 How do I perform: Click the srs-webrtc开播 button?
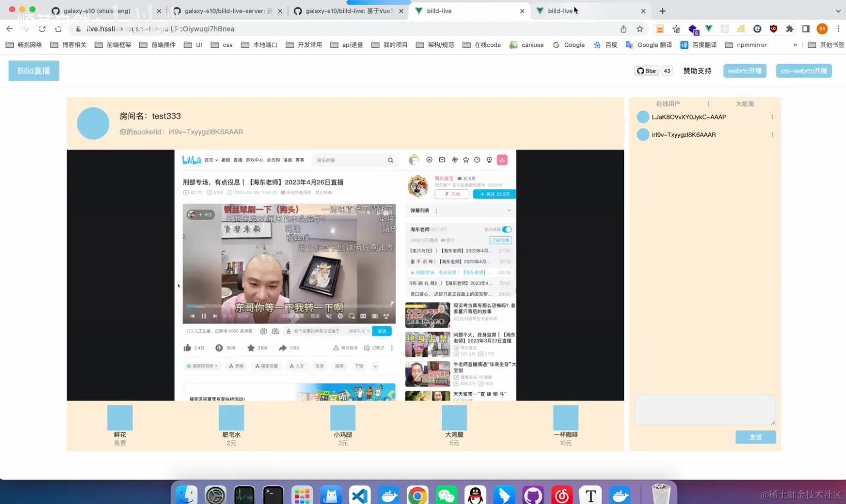(803, 71)
